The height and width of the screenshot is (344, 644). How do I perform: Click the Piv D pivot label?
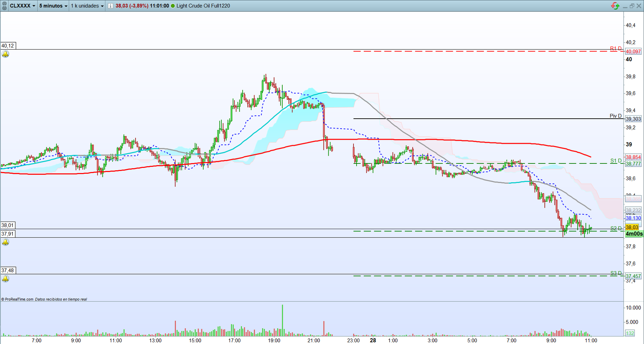(616, 116)
